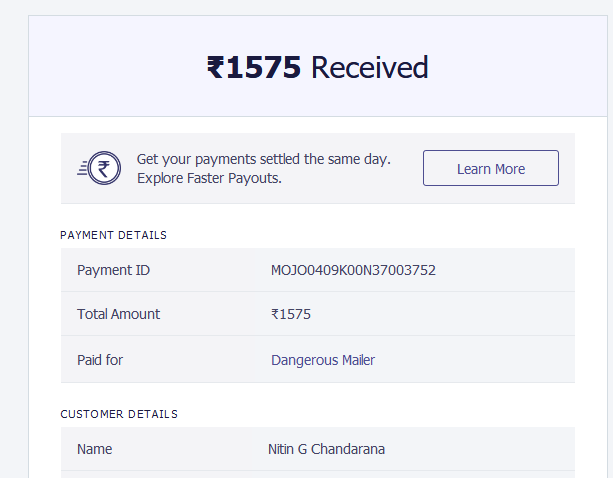Click the bold ₹1575 amount in header
613x478 pixels.
tap(254, 67)
